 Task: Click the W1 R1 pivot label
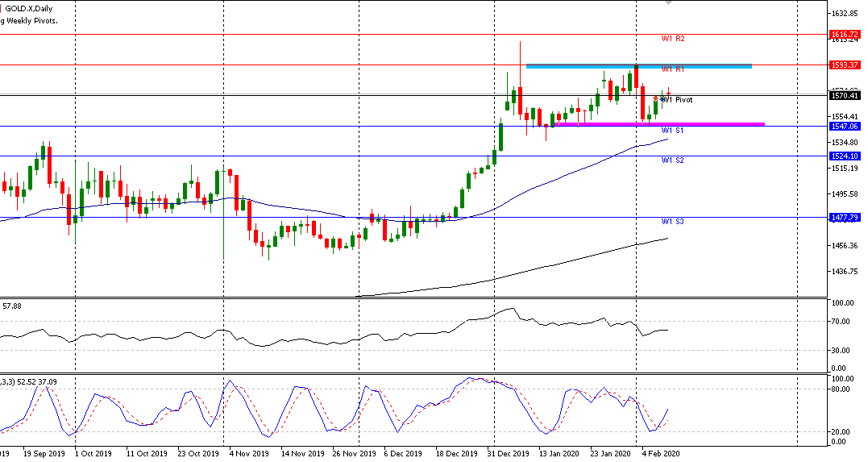[673, 69]
